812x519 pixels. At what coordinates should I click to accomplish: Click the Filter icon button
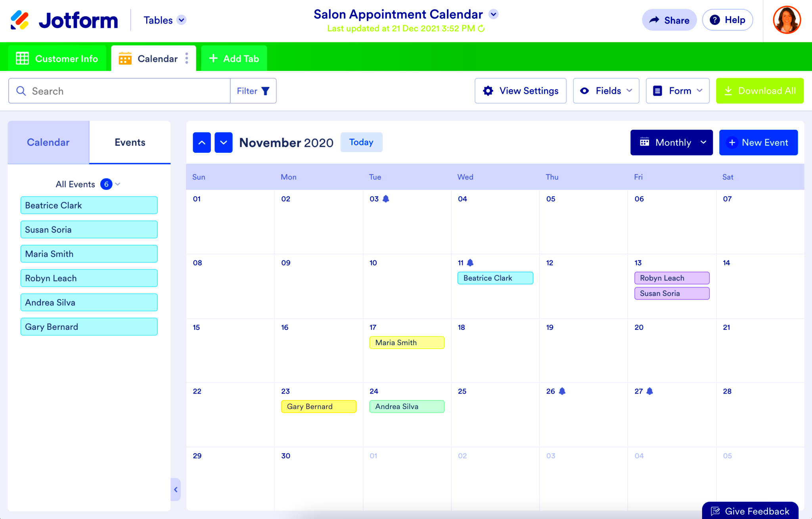click(265, 90)
